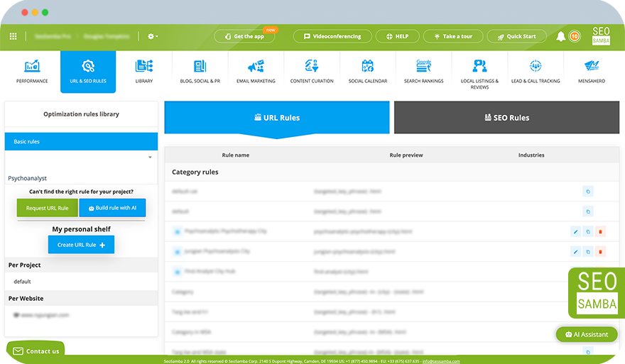Viewport: 625px width, 364px height.
Task: Edit the Jungian Psychoanalytic City rule
Action: tap(575, 251)
